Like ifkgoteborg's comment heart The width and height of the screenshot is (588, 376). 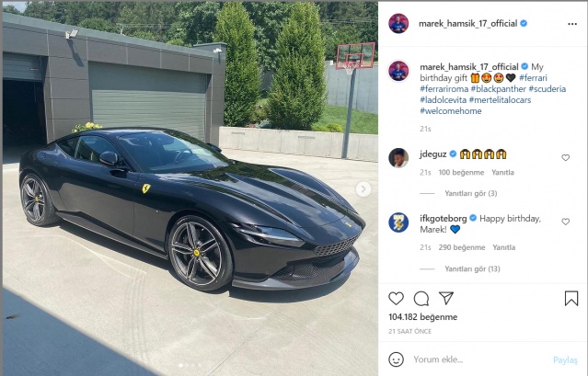(x=566, y=222)
